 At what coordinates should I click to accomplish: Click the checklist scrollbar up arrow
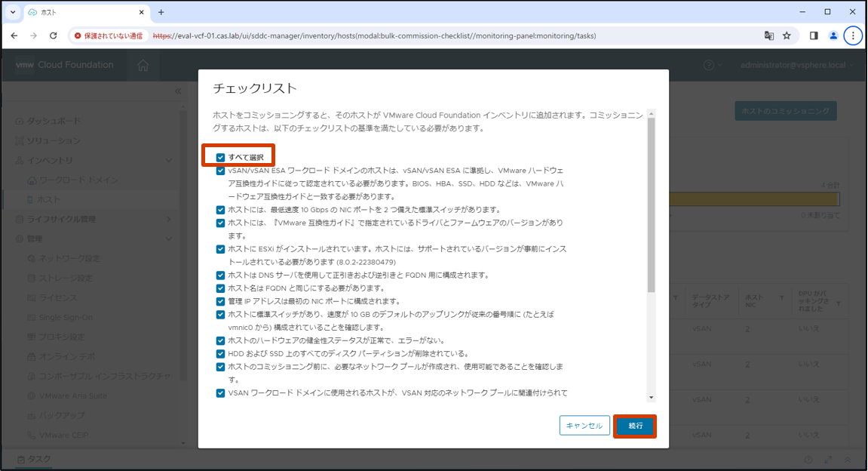click(x=651, y=113)
